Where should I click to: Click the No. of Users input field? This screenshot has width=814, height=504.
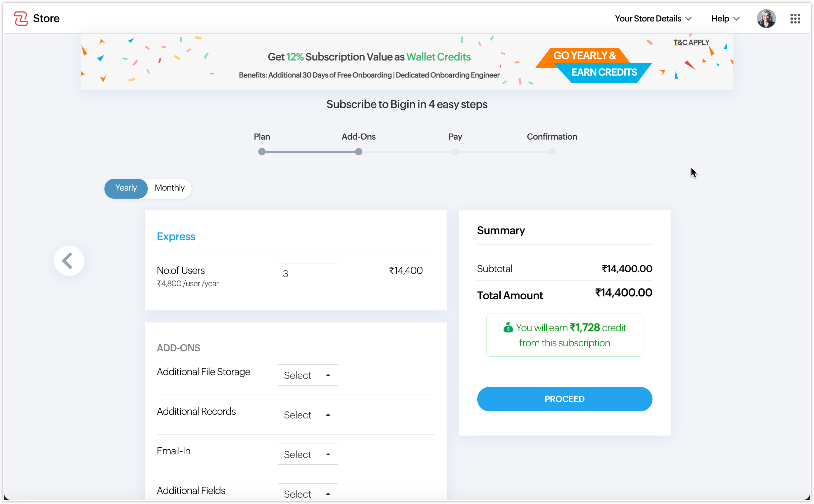(x=308, y=274)
